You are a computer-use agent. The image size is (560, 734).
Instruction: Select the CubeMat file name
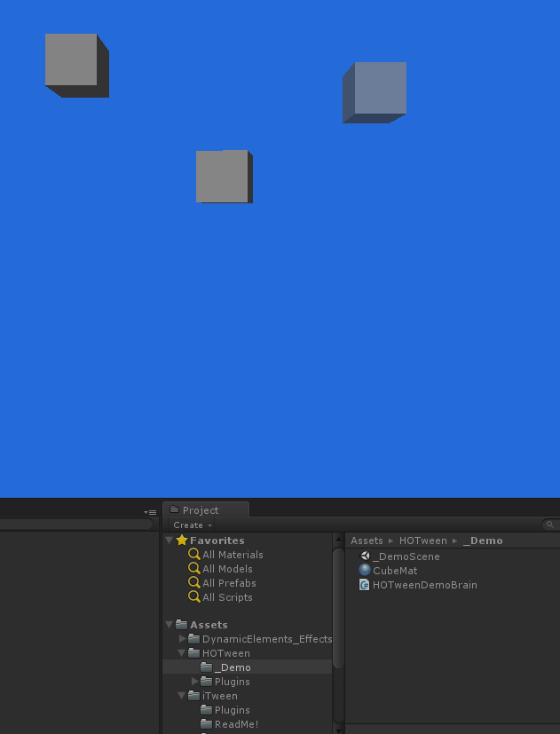pos(395,571)
